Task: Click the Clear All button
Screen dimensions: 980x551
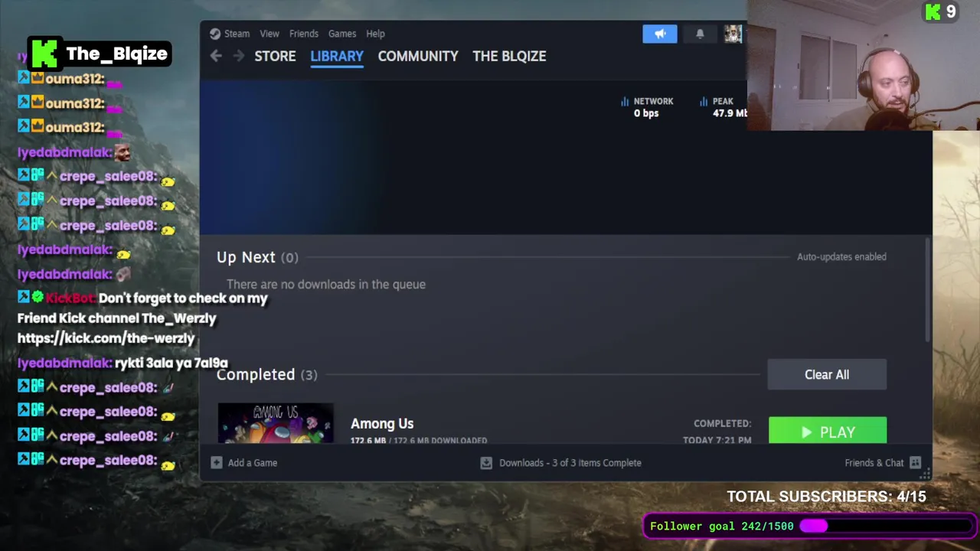Action: click(x=827, y=374)
